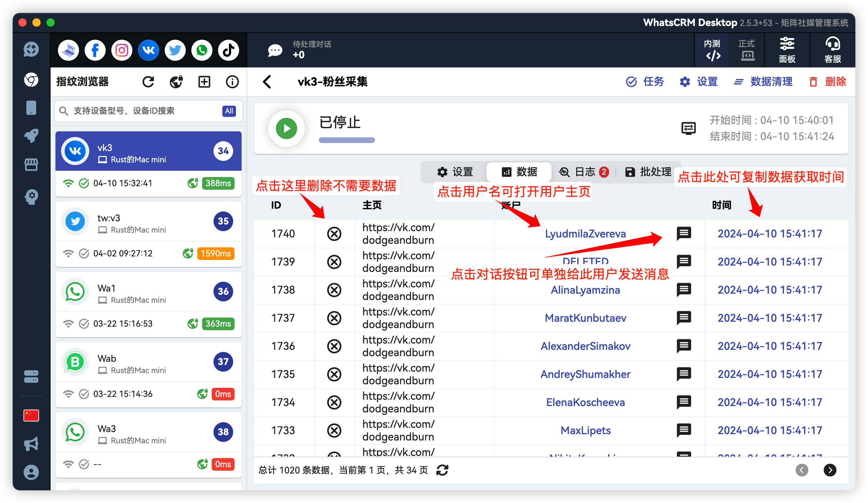Add a new fingerprint browser

204,81
